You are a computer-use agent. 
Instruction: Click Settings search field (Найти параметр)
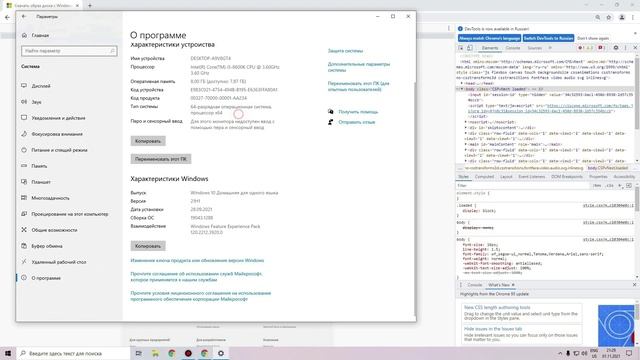coord(69,51)
